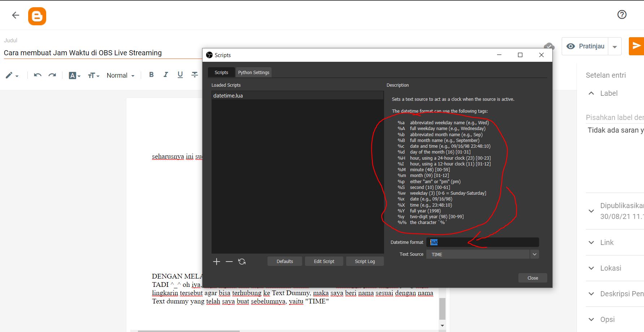644x332 pixels.
Task: Expand the Dipublikasikan section
Action: click(591, 211)
